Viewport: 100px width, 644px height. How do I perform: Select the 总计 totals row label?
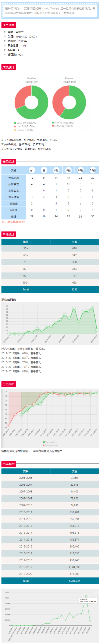pos(14,217)
